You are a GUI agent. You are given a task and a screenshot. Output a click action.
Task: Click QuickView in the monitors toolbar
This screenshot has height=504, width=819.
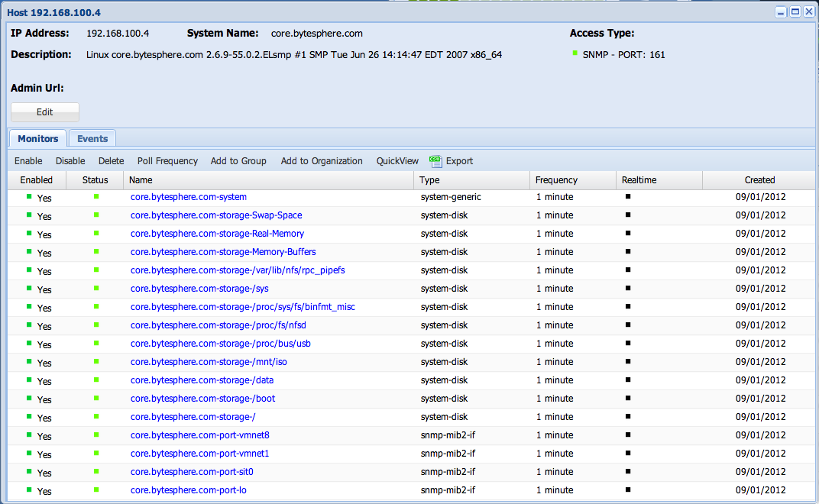pyautogui.click(x=397, y=161)
